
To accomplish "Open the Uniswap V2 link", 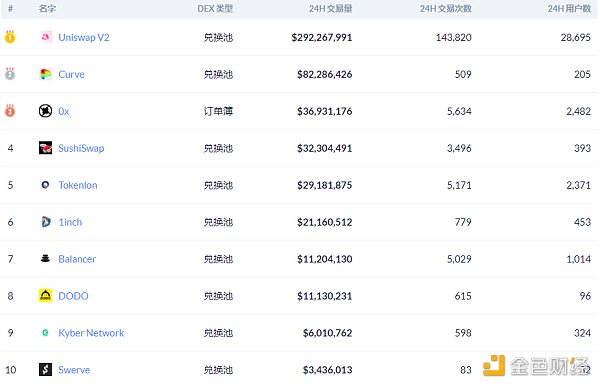I will 84,38.
